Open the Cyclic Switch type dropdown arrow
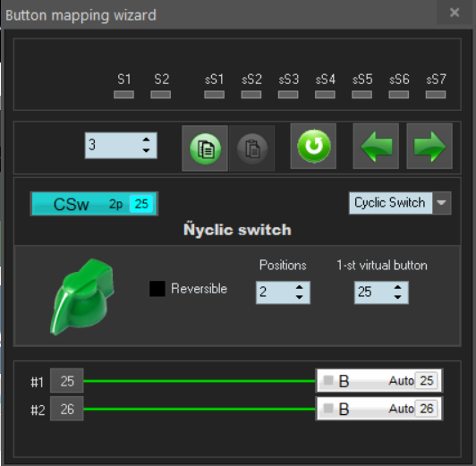The width and height of the screenshot is (476, 466). [x=441, y=203]
